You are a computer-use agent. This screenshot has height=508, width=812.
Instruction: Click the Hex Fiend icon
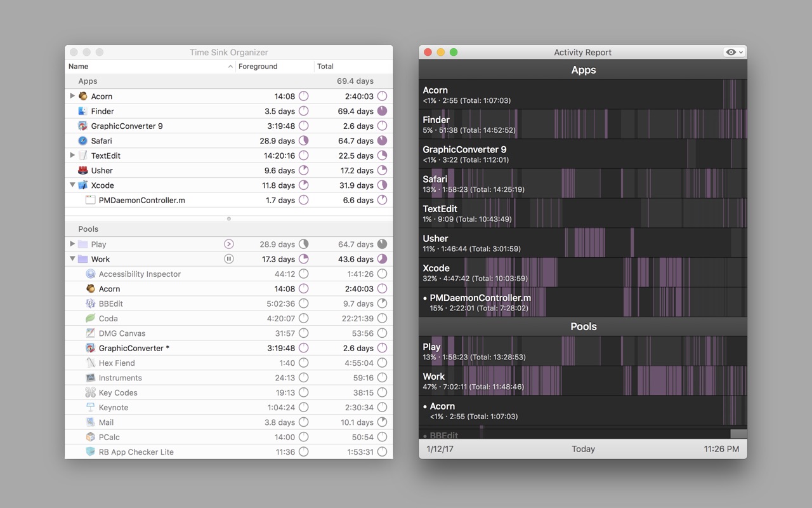point(90,363)
